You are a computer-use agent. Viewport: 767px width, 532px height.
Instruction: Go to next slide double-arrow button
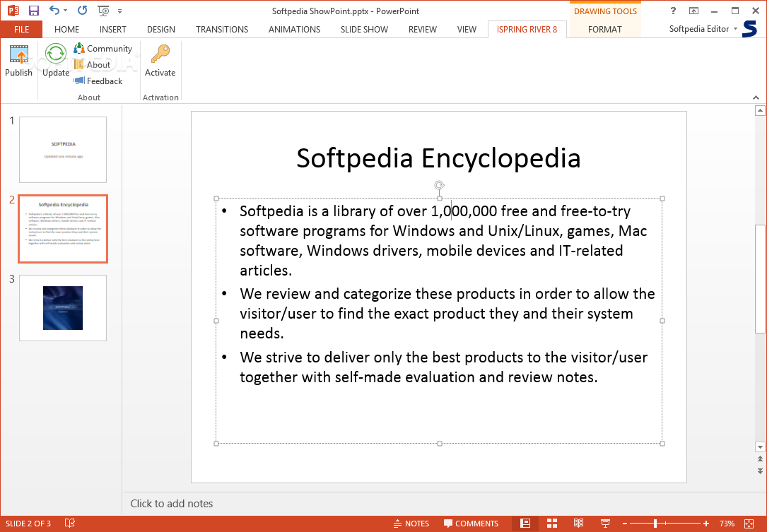[760, 471]
